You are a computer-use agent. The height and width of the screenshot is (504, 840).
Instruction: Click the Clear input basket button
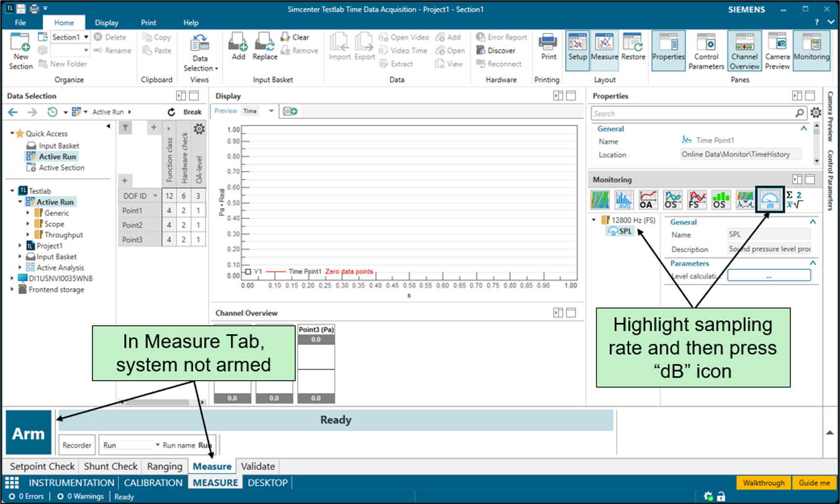tap(295, 37)
